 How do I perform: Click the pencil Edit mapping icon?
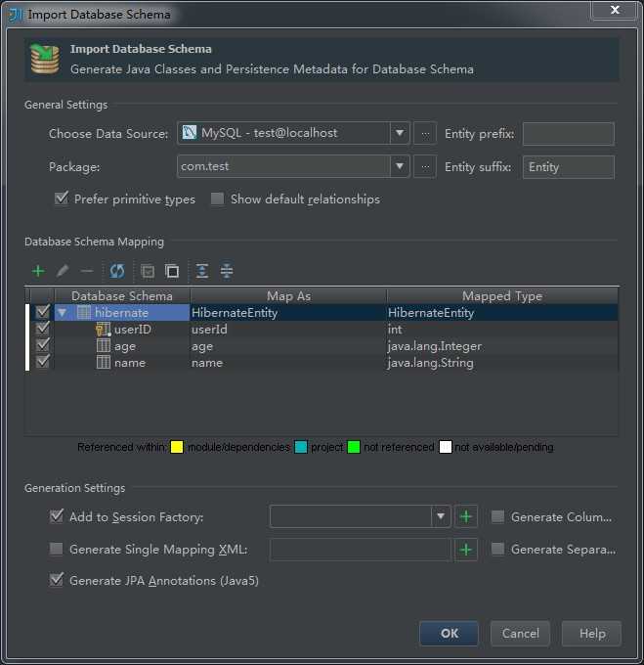point(63,271)
